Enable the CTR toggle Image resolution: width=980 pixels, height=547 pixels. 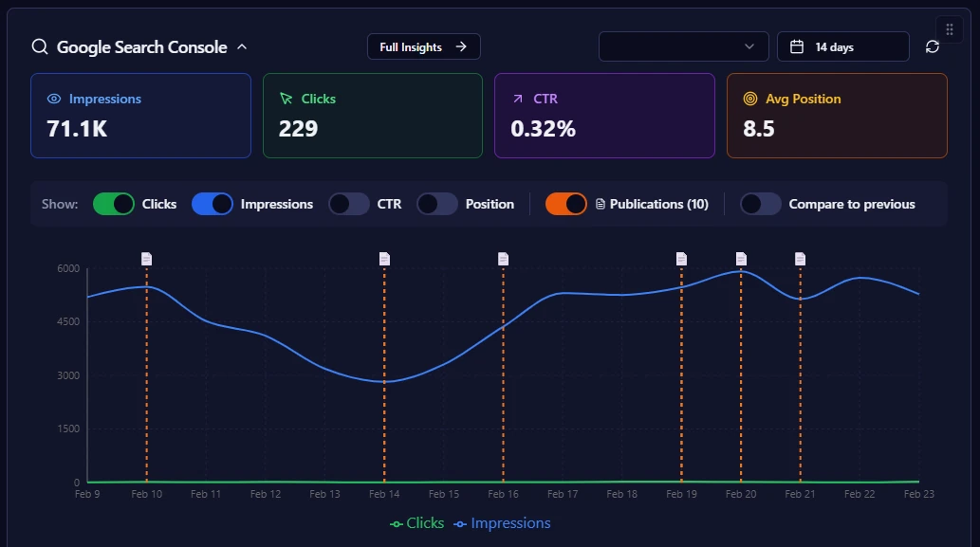(x=346, y=204)
